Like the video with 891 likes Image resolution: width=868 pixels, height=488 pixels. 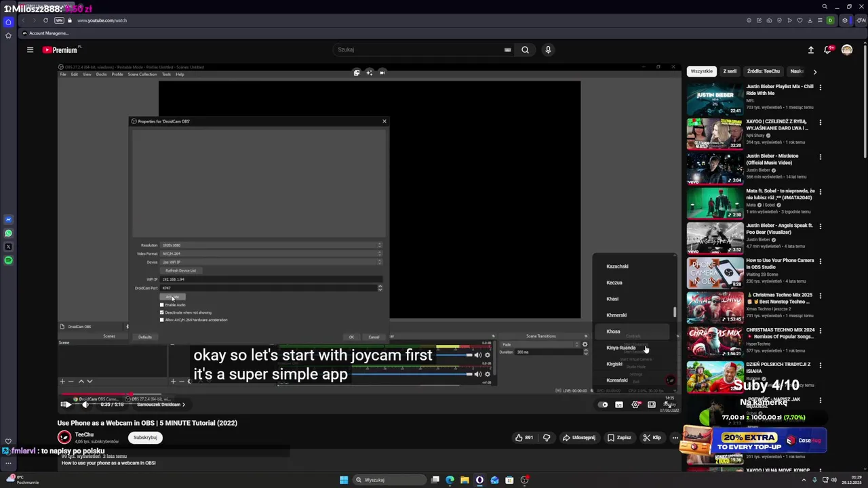pyautogui.click(x=524, y=438)
